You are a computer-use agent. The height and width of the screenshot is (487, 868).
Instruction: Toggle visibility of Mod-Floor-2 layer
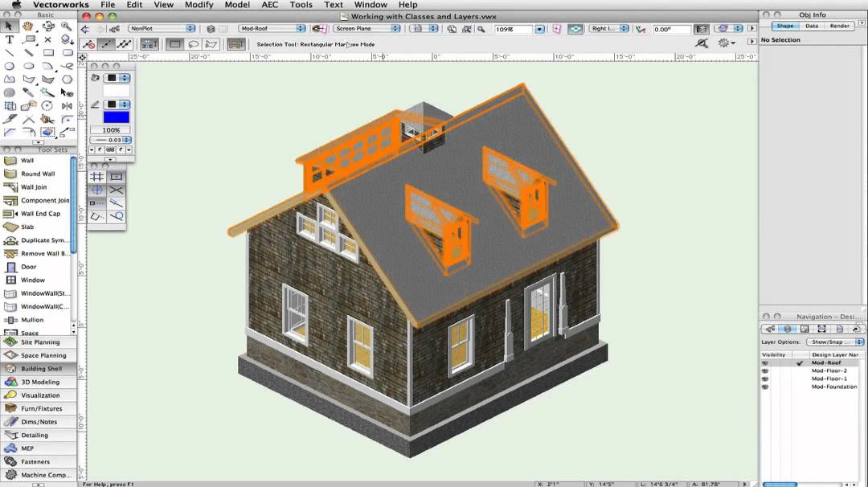[765, 370]
